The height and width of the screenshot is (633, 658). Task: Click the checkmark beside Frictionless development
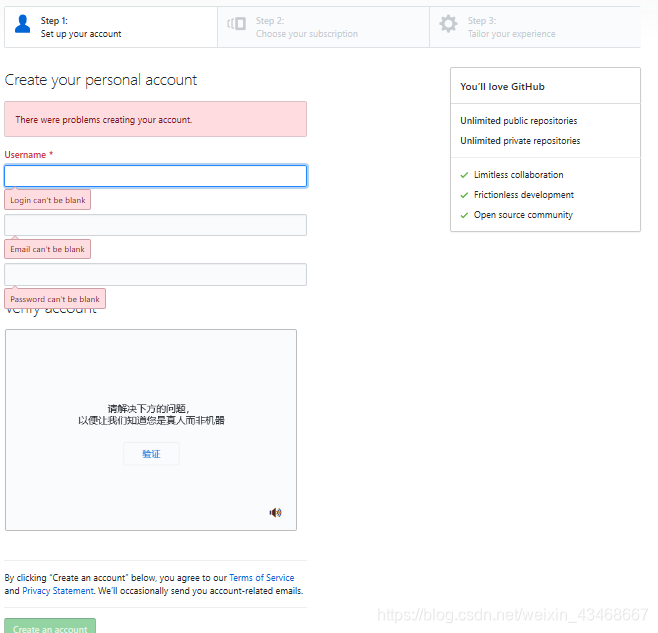(464, 195)
